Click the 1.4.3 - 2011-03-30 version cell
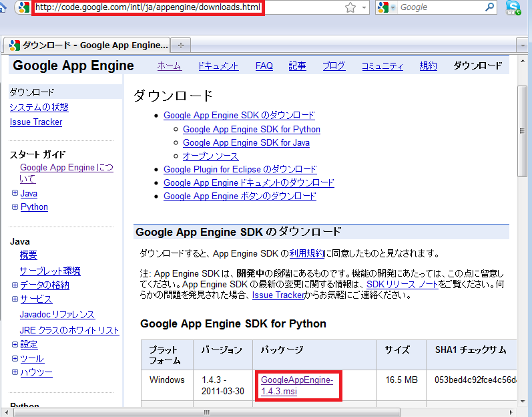The image size is (532, 417). click(222, 386)
